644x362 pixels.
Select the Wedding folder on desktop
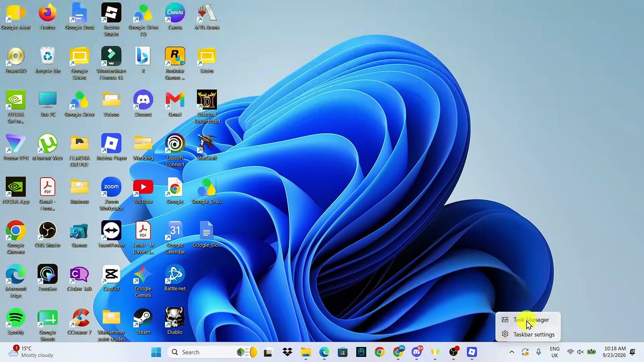[143, 148]
